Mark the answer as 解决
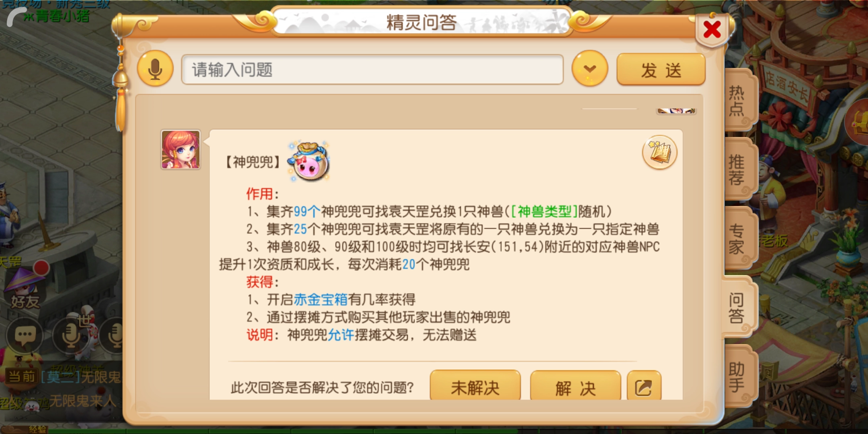Image resolution: width=868 pixels, height=434 pixels. [x=575, y=387]
